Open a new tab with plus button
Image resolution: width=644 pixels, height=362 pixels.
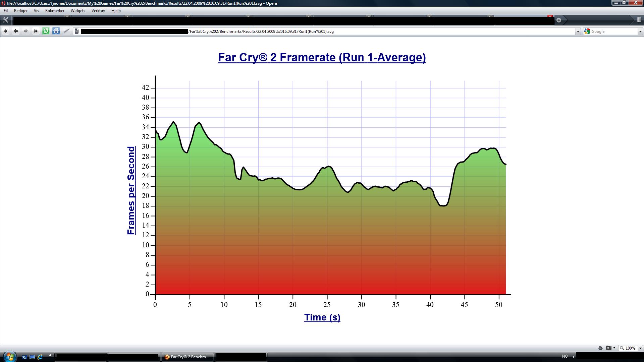[x=559, y=20]
